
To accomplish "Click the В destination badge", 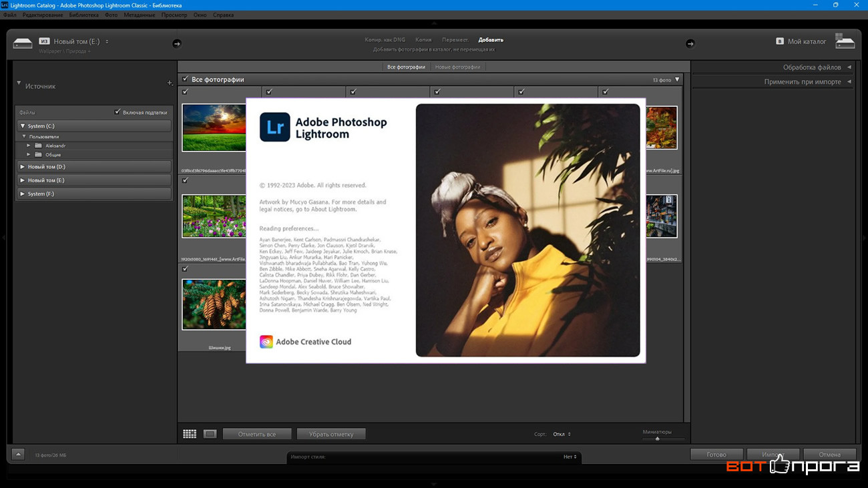I will point(779,41).
